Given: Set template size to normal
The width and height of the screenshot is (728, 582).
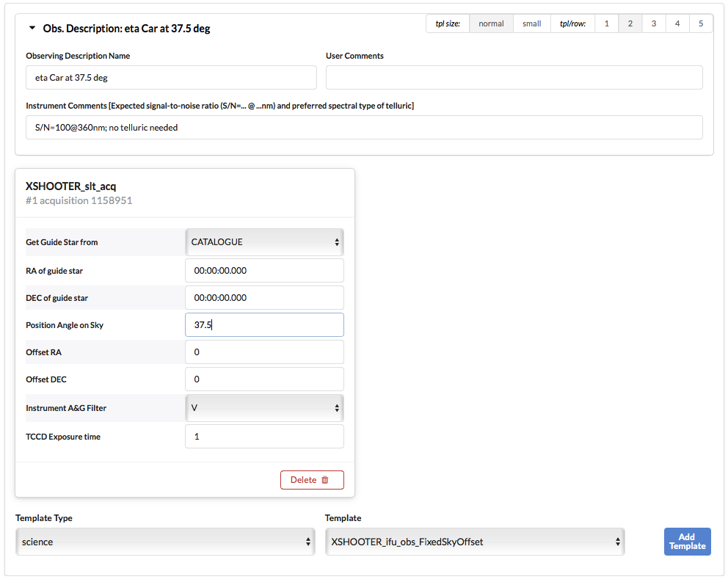Looking at the screenshot, I should coord(491,23).
